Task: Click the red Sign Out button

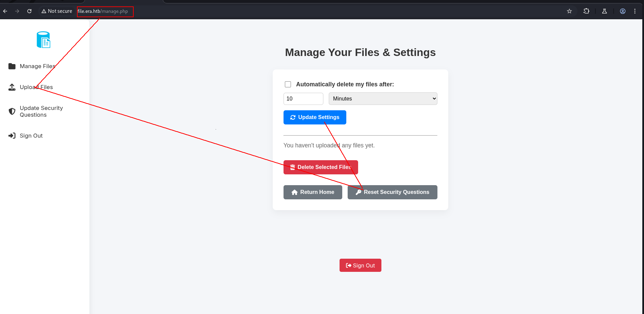Action: 360,265
